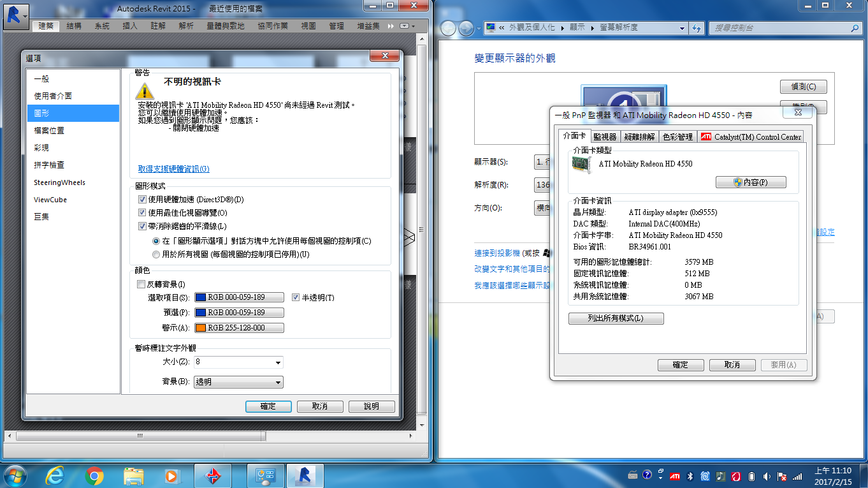Toggle the optimized view navigation checkbox
The image size is (868, 488).
pyautogui.click(x=142, y=212)
